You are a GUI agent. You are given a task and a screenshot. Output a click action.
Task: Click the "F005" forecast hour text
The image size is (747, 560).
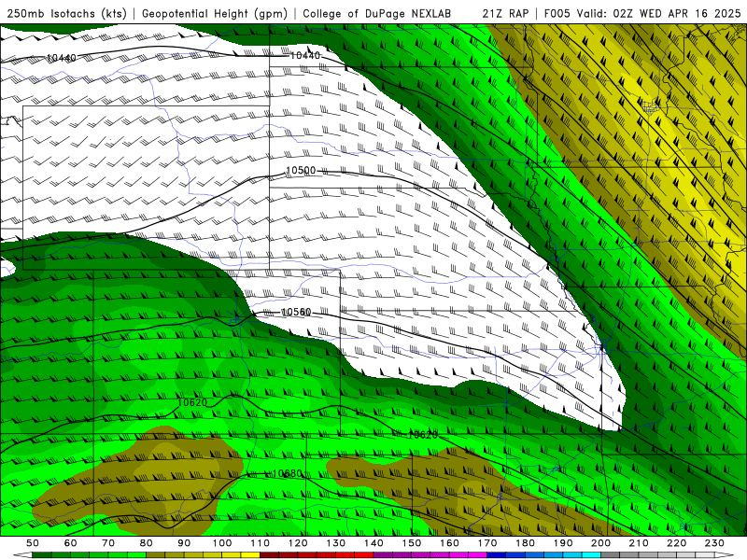557,13
